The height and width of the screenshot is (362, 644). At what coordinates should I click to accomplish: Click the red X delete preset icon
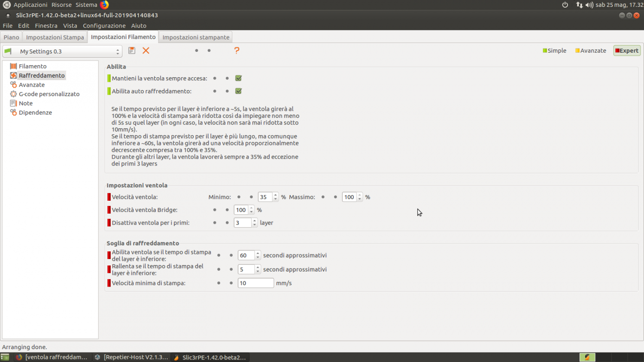[146, 51]
